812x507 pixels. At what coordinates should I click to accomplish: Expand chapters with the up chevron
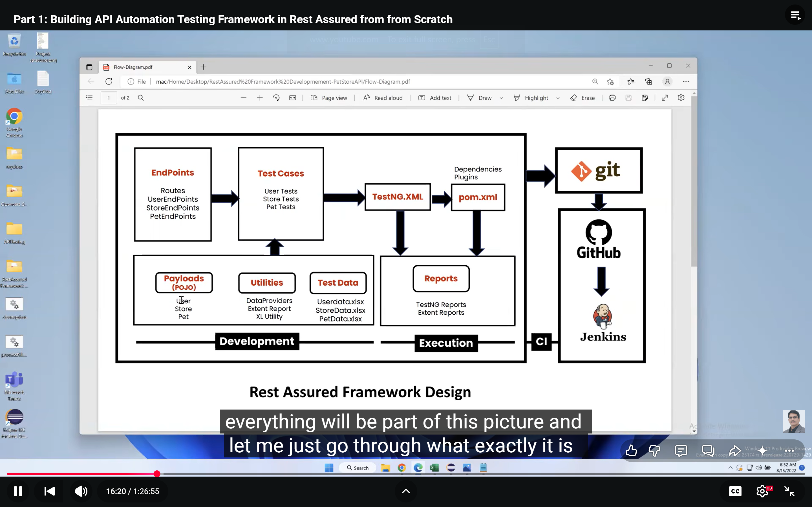406,491
